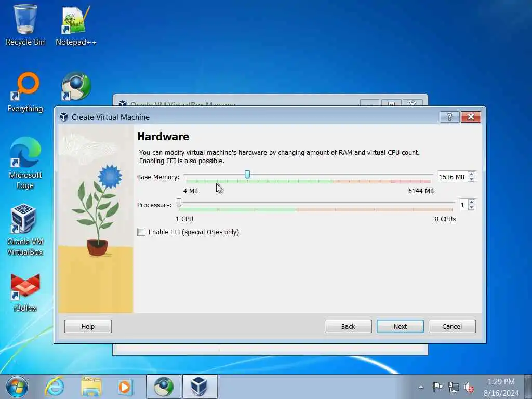This screenshot has width=532, height=399.
Task: Click the 'Hardware' heading text
Action: 163,137
